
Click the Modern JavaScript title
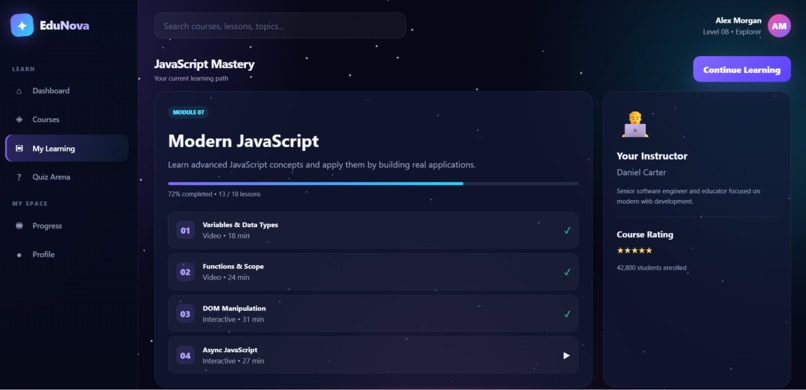click(243, 141)
